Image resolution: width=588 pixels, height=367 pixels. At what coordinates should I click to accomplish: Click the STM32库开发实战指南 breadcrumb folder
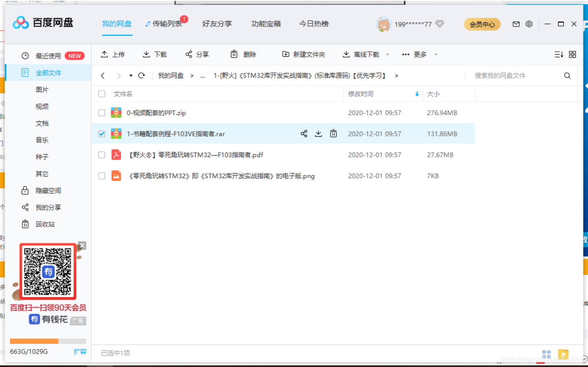coord(299,76)
